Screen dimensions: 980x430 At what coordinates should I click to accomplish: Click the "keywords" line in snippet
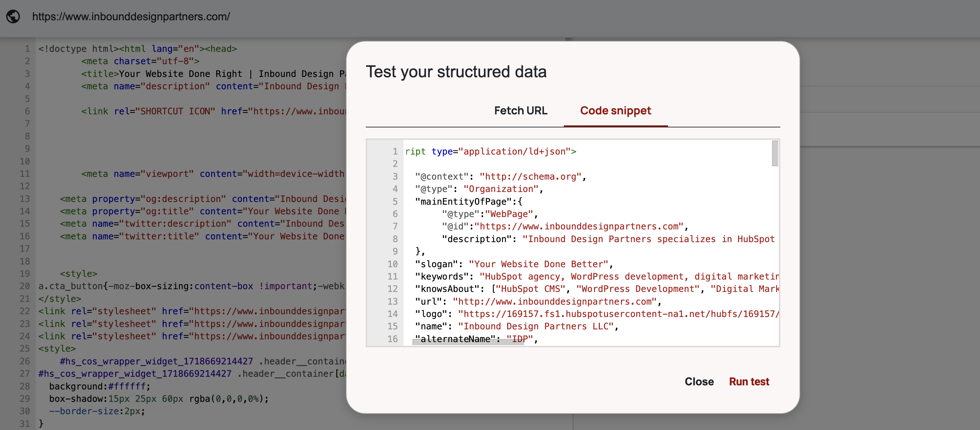(x=596, y=276)
